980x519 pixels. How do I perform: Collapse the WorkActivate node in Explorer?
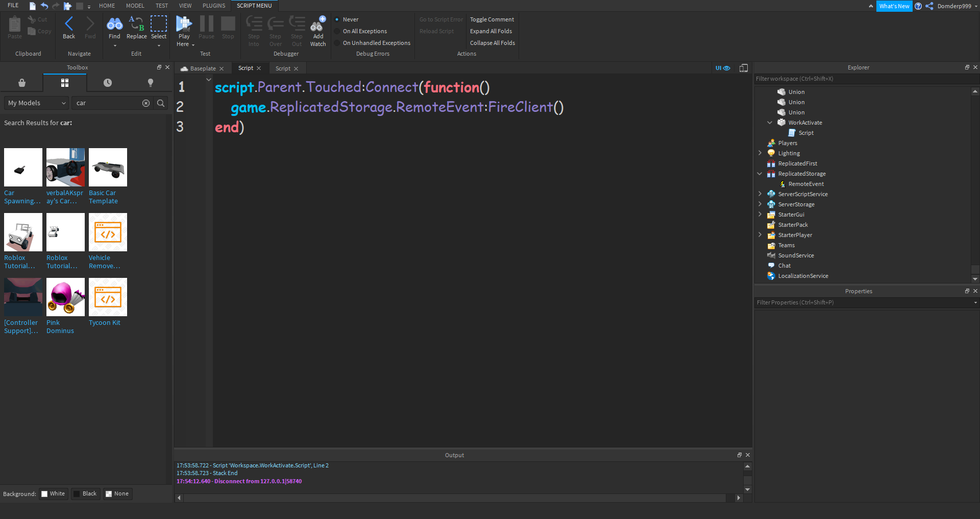[x=770, y=122]
